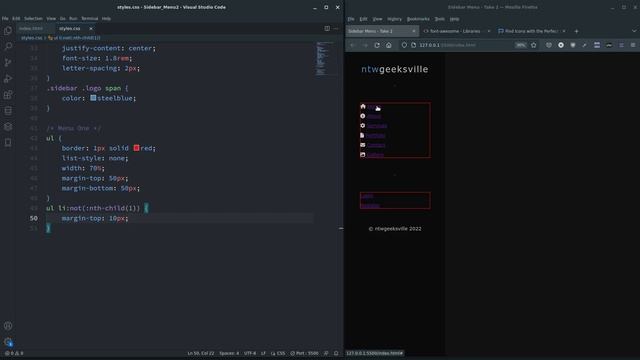Open the History menu in Firefox
Screen dimensions: 640x360
[394, 19]
